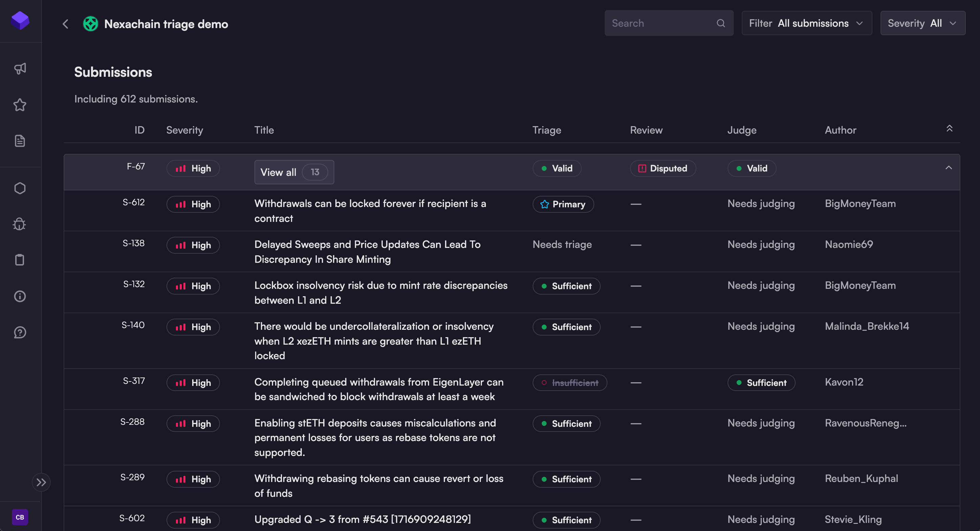Screen dimensions: 980x531
Task: Click the hexagon sidebar icon
Action: 20,188
